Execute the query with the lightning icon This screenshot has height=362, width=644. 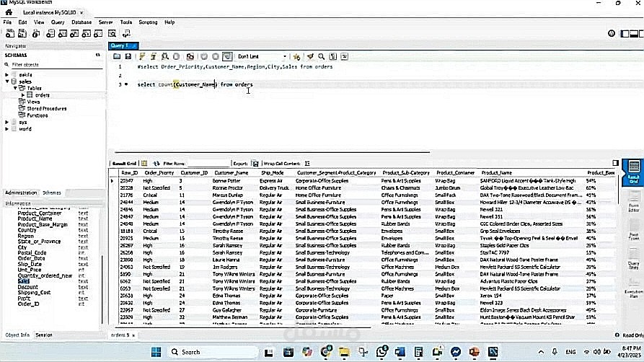142,56
